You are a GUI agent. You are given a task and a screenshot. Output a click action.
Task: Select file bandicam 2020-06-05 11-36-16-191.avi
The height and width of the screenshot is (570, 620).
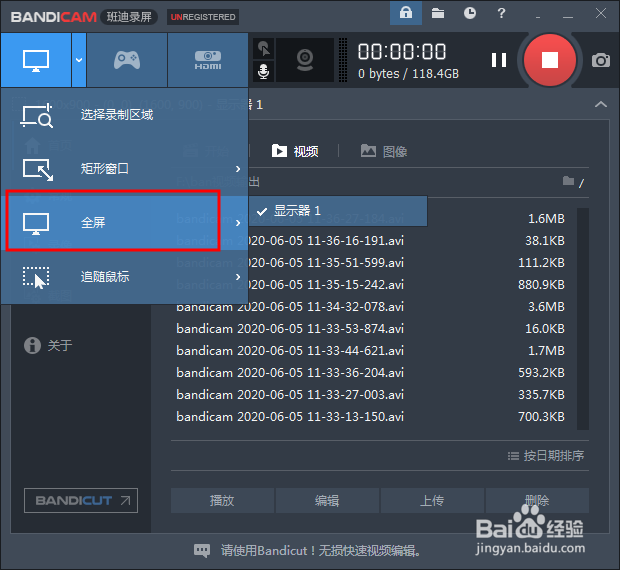point(371,241)
